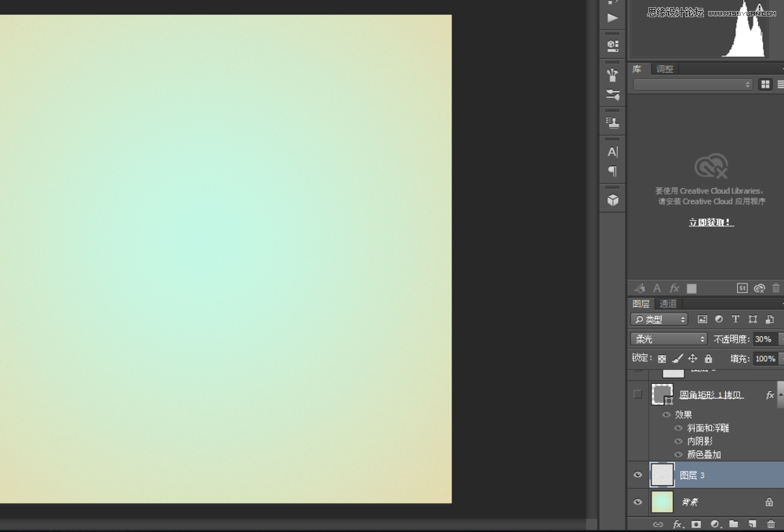Click the 立即获取! link
784x532 pixels.
click(710, 223)
